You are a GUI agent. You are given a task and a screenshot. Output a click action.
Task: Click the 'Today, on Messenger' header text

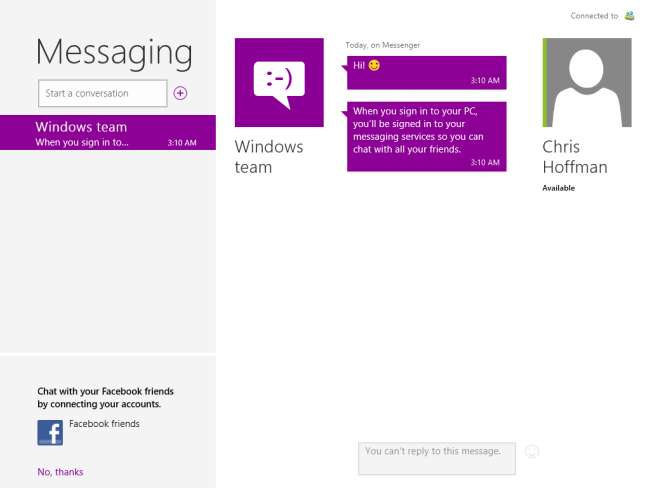point(383,45)
